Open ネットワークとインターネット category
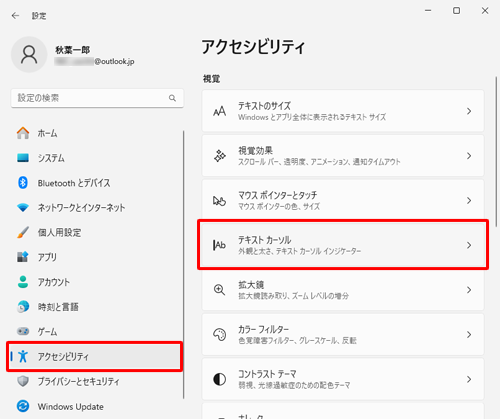The image size is (500, 419). coord(95,208)
